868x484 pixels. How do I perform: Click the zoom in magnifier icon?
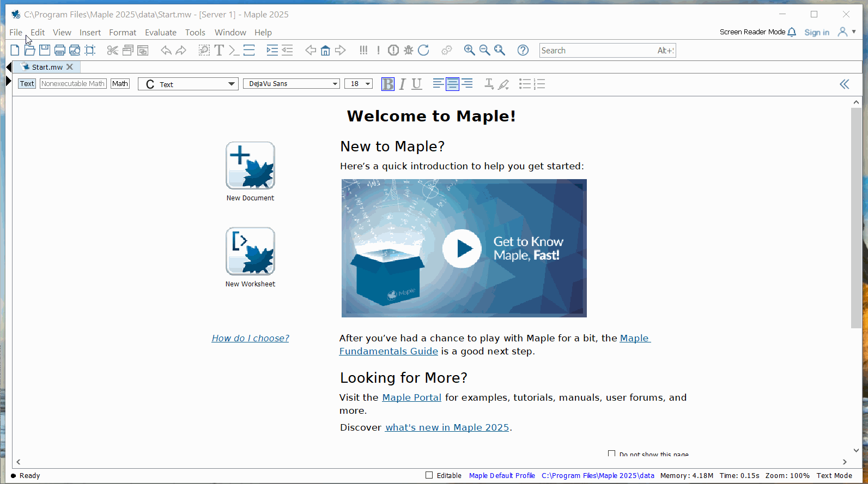click(469, 51)
